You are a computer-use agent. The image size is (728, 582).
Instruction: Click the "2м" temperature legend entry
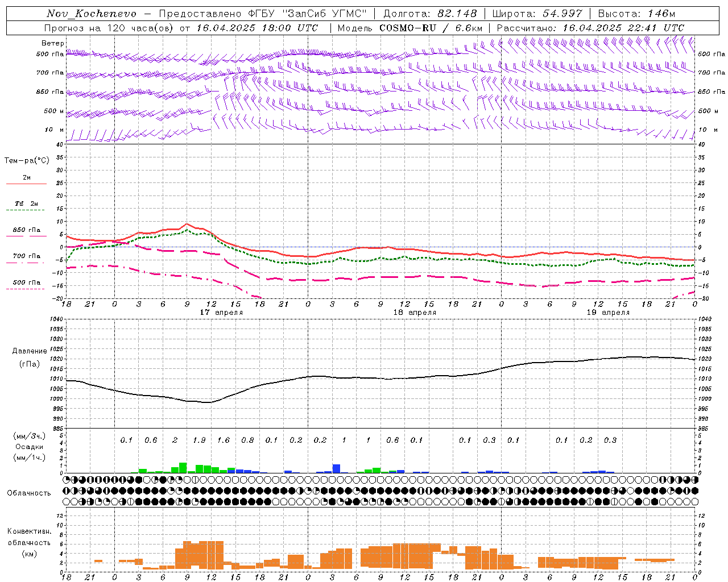point(27,178)
